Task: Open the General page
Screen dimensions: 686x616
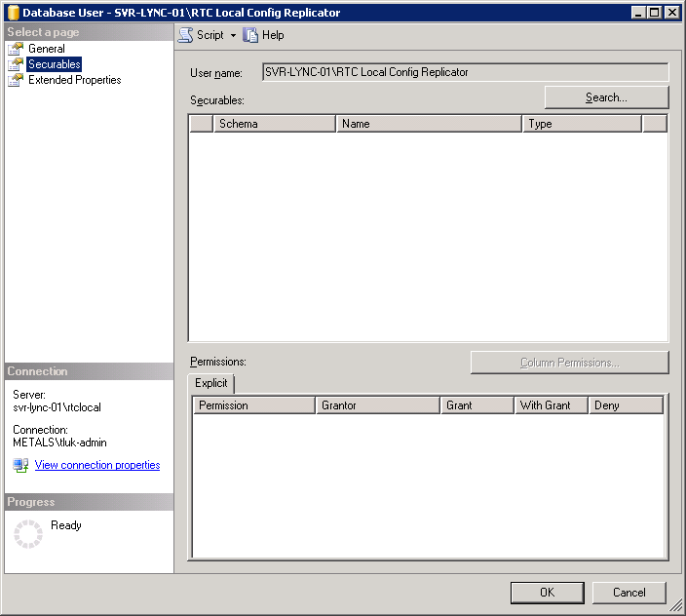Action: click(x=47, y=49)
